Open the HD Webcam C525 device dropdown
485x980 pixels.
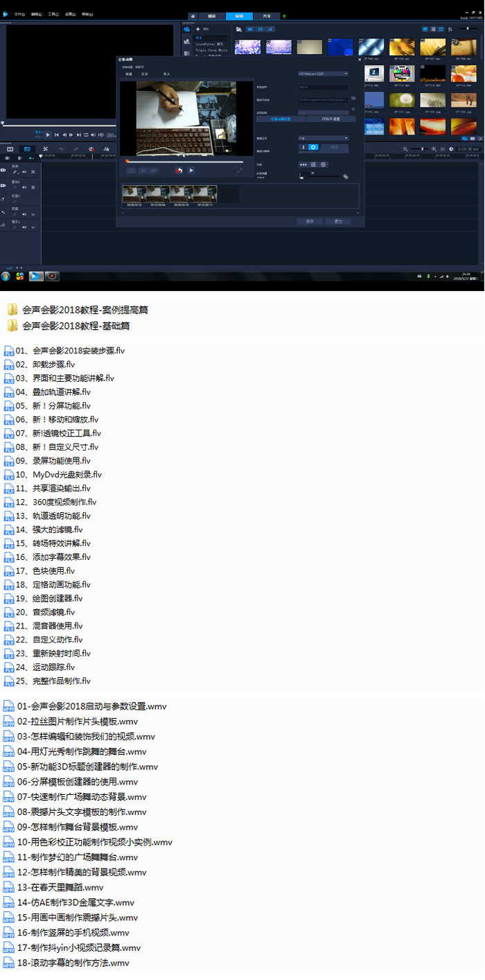click(x=323, y=73)
